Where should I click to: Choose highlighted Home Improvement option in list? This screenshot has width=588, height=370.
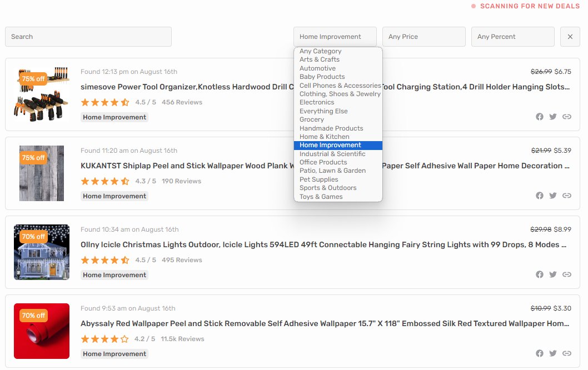point(338,145)
